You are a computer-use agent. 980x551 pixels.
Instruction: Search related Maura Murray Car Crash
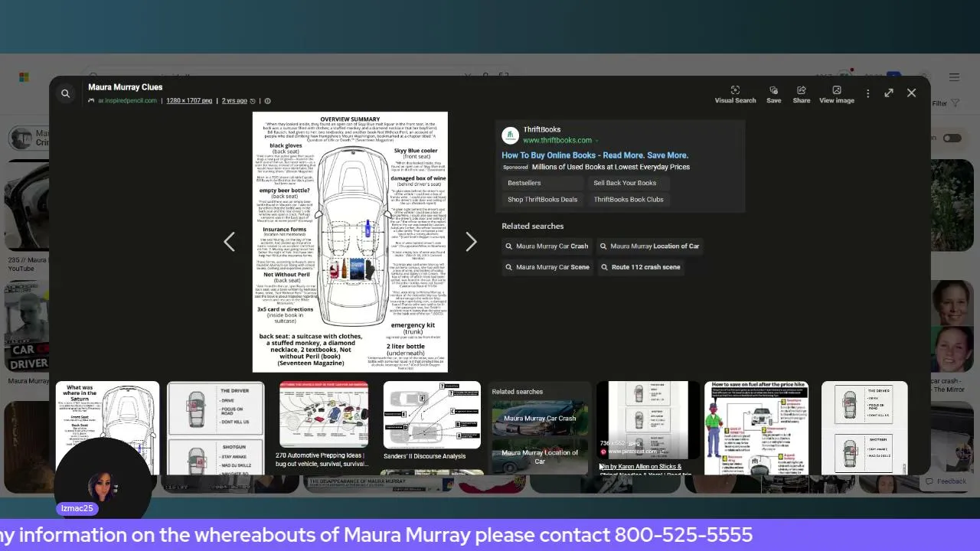point(547,246)
